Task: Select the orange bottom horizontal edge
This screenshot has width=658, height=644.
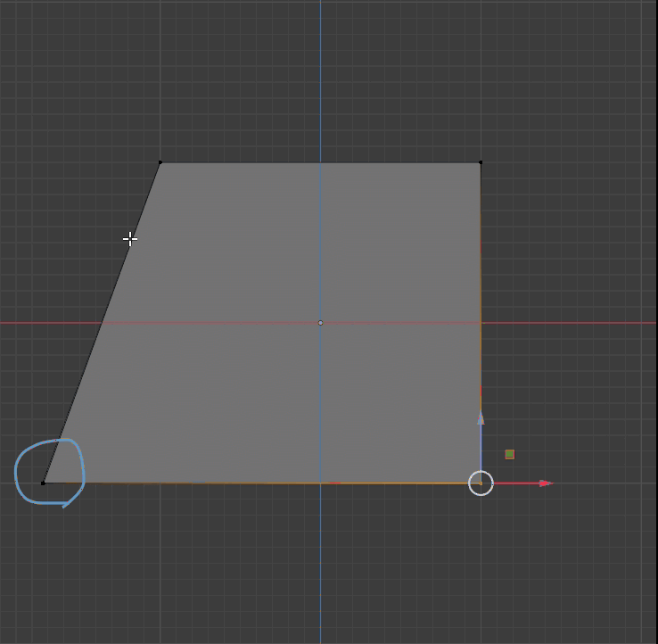Action: pyautogui.click(x=261, y=483)
